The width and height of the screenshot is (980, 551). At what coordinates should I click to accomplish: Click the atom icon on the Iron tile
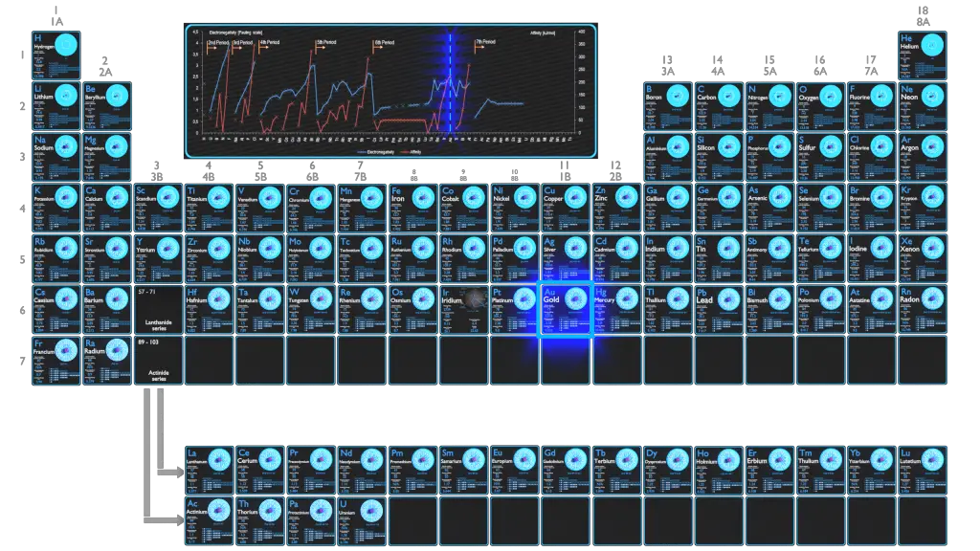[422, 197]
